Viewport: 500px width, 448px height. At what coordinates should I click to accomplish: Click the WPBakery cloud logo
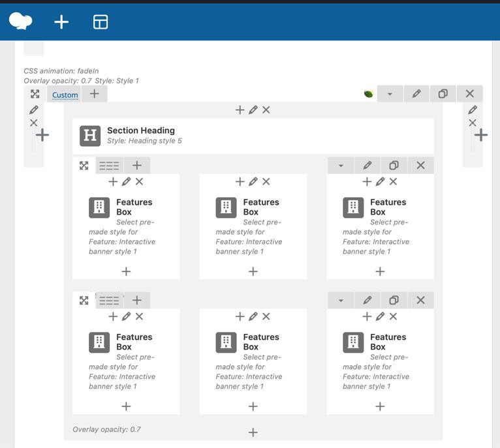point(21,21)
